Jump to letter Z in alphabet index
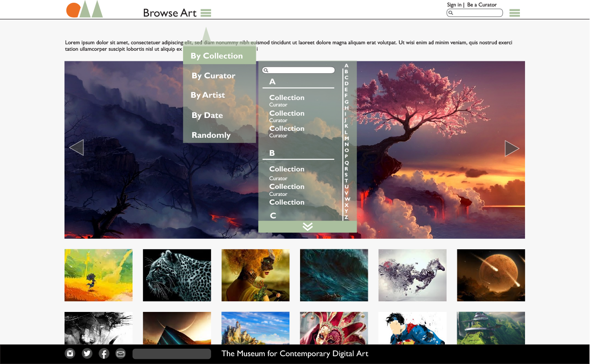 click(346, 217)
